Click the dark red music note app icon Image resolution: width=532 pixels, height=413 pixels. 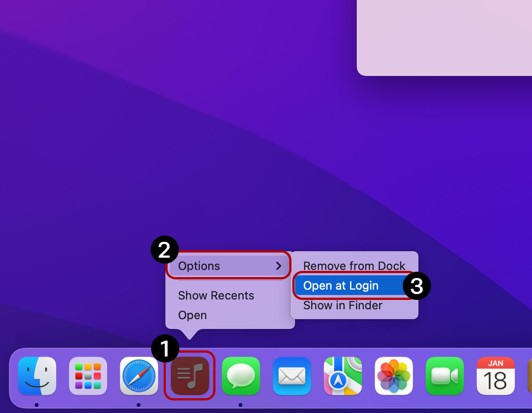(x=190, y=375)
